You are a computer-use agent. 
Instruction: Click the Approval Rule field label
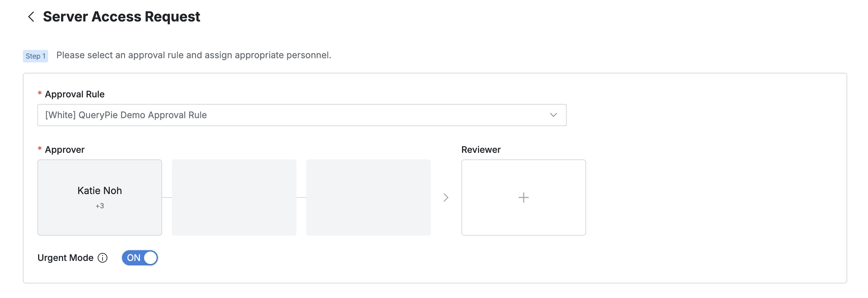point(75,94)
